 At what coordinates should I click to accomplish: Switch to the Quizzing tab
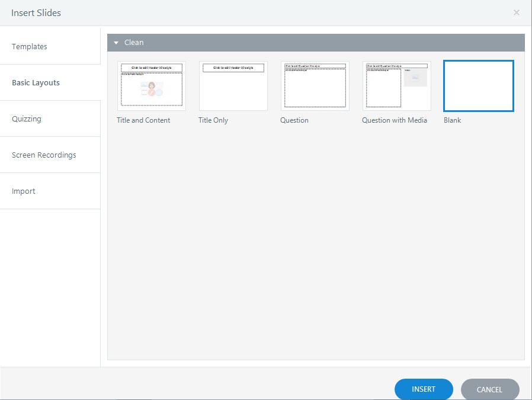point(27,119)
